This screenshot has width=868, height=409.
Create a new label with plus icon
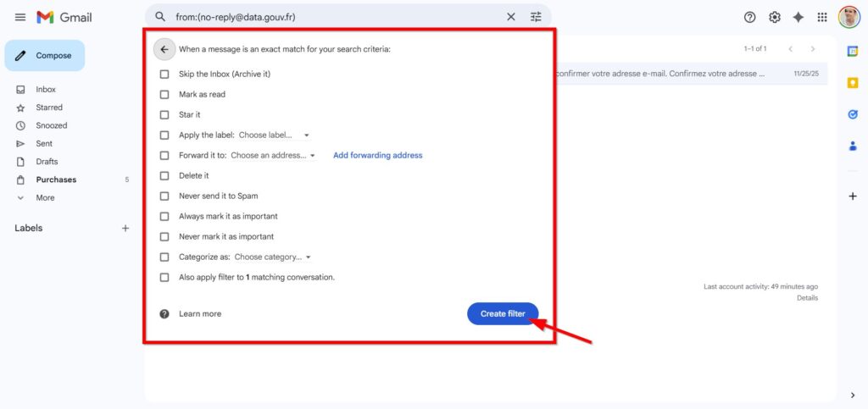125,228
